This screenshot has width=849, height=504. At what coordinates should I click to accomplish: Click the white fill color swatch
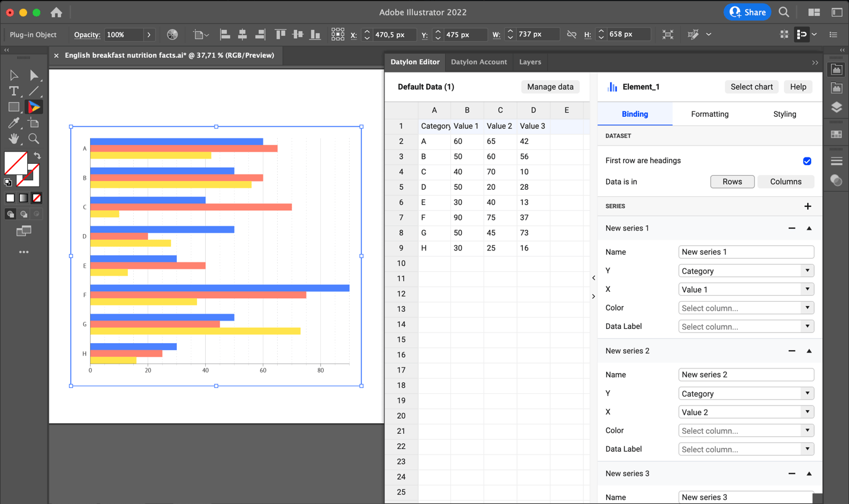click(x=10, y=197)
